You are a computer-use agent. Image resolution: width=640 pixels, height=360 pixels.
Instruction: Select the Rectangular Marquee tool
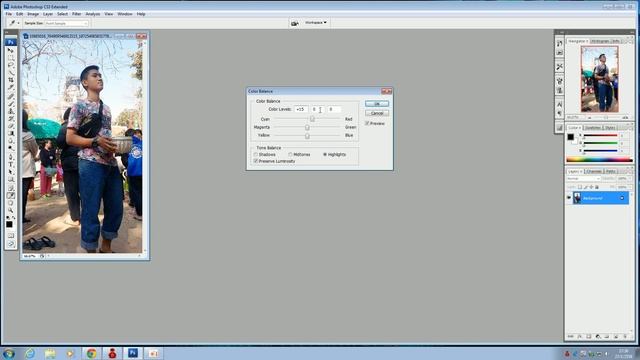click(11, 57)
